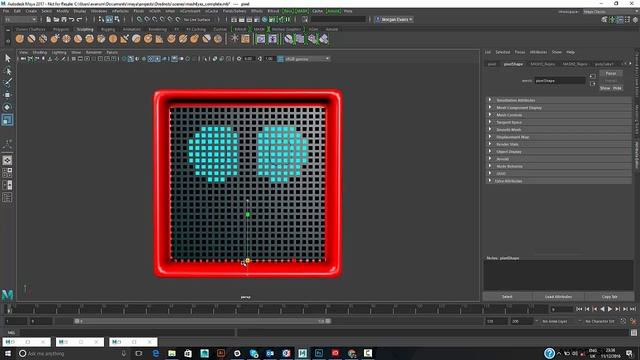Click Show in the Attribute Editor
Screen dimensions: 640x360
605,88
